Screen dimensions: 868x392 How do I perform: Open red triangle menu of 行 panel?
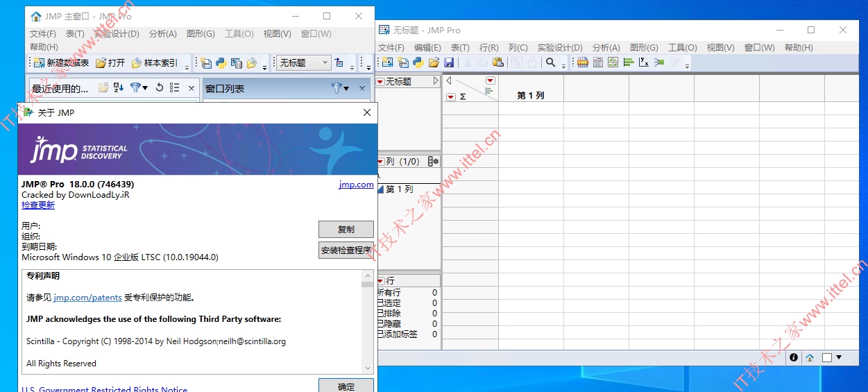coord(380,280)
